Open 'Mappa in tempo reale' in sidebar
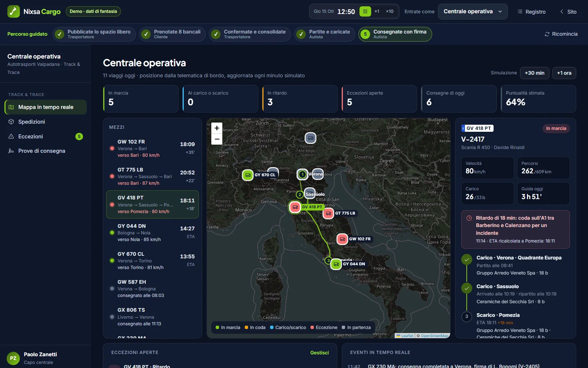The height and width of the screenshot is (368, 588). pyautogui.click(x=46, y=107)
